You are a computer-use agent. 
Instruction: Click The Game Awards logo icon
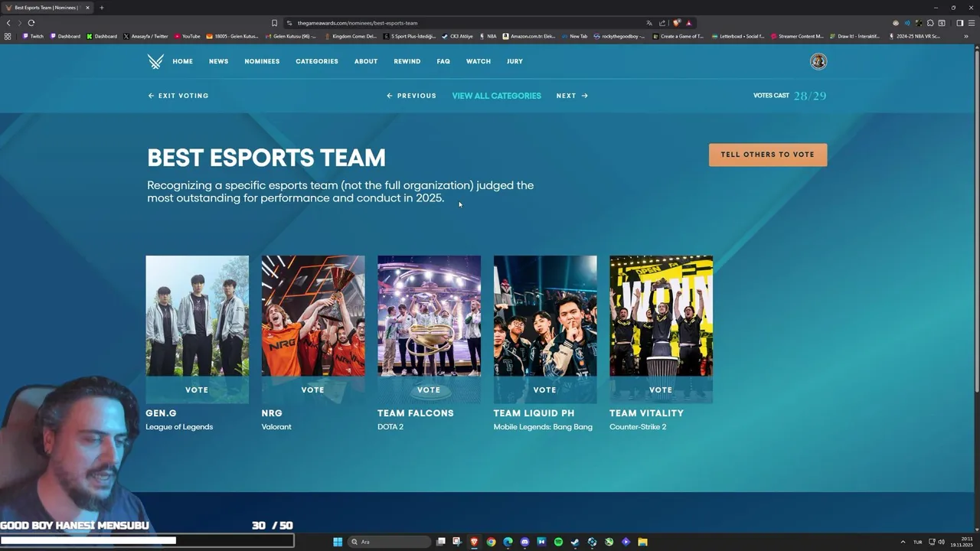coord(155,61)
